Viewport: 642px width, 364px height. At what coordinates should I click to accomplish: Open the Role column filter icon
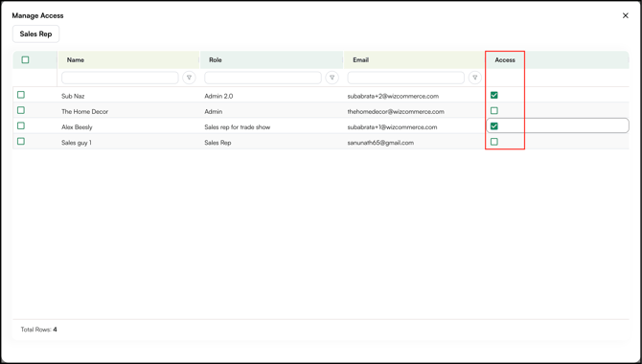coord(332,78)
